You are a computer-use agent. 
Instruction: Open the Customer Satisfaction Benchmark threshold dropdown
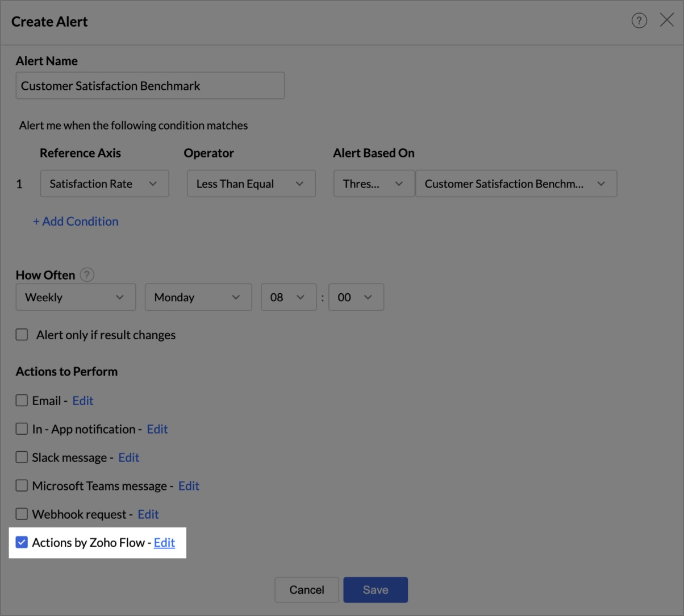coord(516,184)
